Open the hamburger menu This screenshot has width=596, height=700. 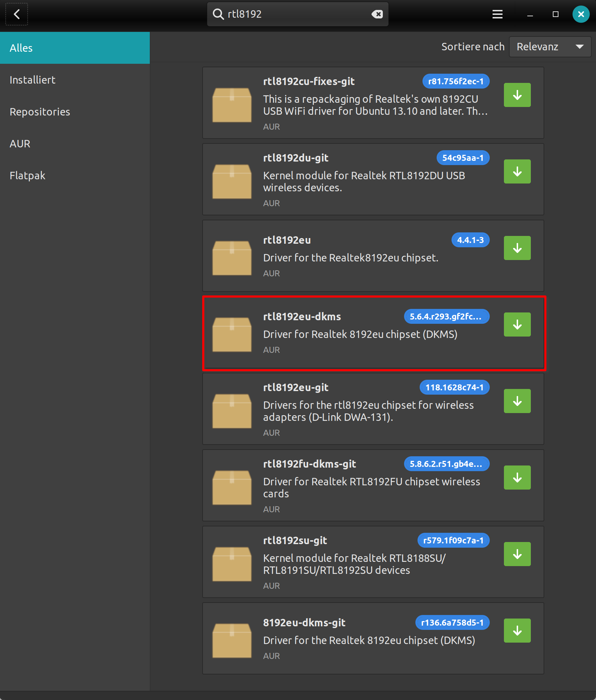(497, 14)
